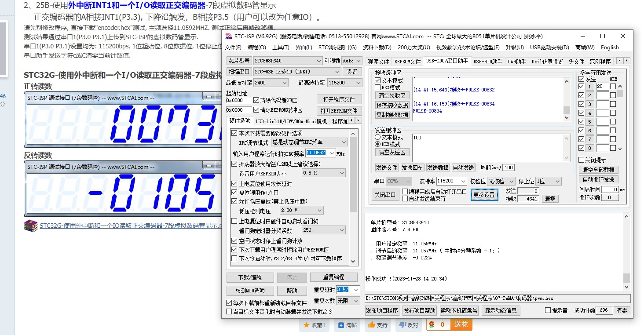Open the 引脚数 Auto dropdown
The image size is (644, 335).
coord(352,61)
